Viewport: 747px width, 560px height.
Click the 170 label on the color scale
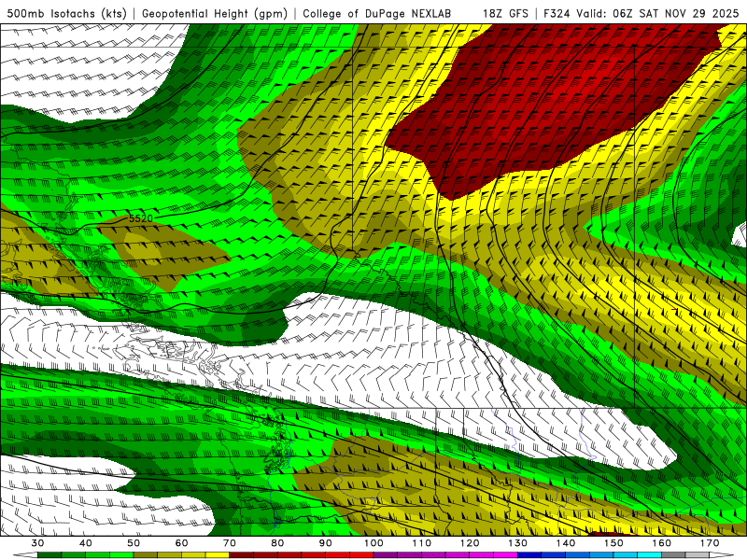point(710,543)
